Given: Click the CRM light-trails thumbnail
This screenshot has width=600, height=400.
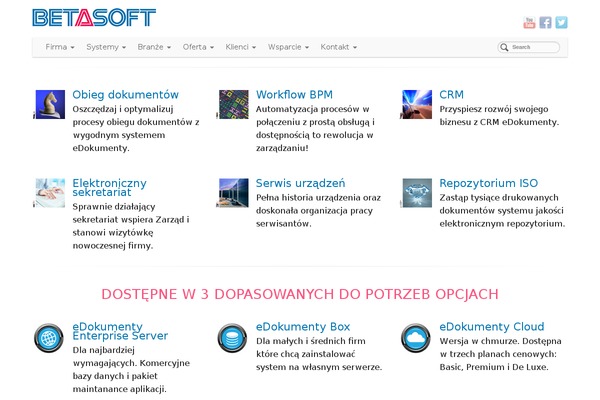Looking at the screenshot, I should click(417, 104).
